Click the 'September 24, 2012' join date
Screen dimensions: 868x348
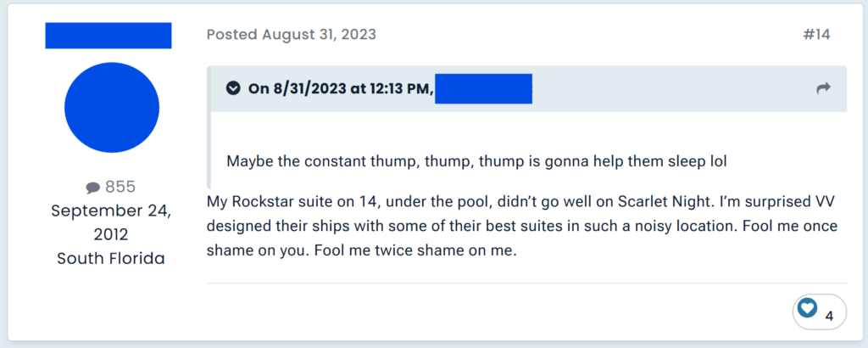pos(111,222)
